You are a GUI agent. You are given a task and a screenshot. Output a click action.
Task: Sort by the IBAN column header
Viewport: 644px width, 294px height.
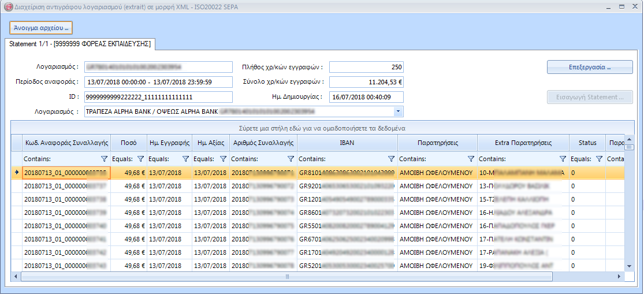point(347,143)
